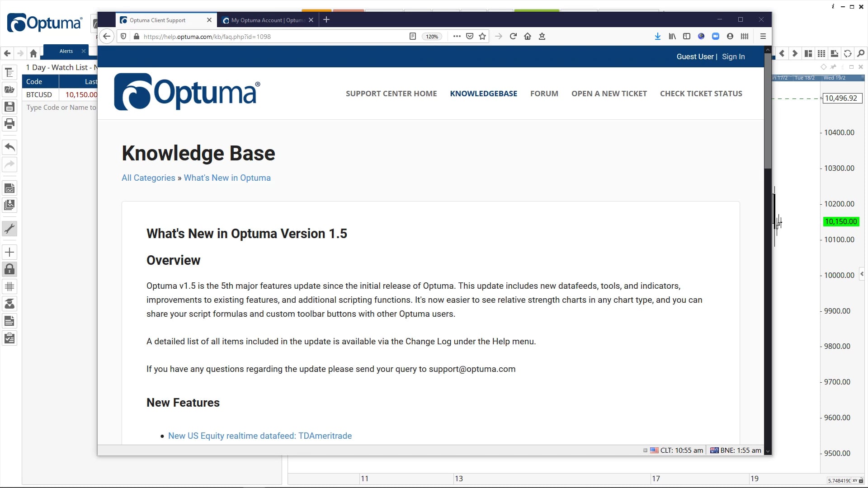Click the green 10,150.00 price label on chart
Screen dimensions: 868x488
pyautogui.click(x=841, y=221)
